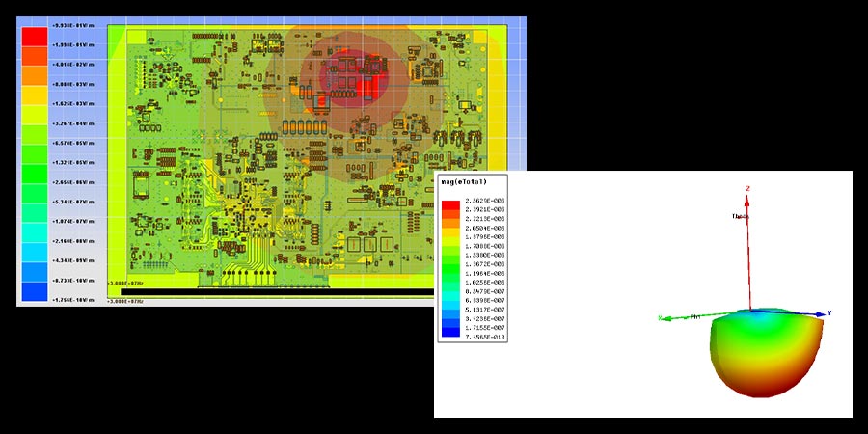
Task: Select the Y axis label on 3D plot
Action: 829,312
